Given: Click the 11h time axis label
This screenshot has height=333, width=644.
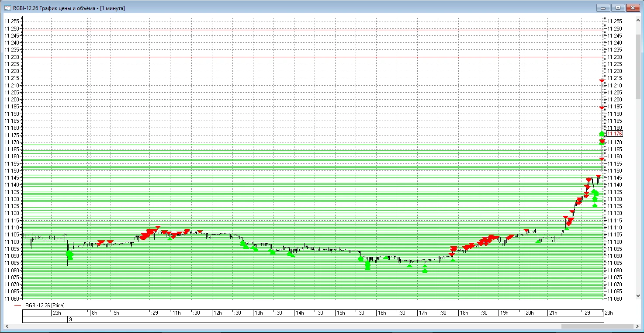Looking at the screenshot, I should click(x=176, y=313).
